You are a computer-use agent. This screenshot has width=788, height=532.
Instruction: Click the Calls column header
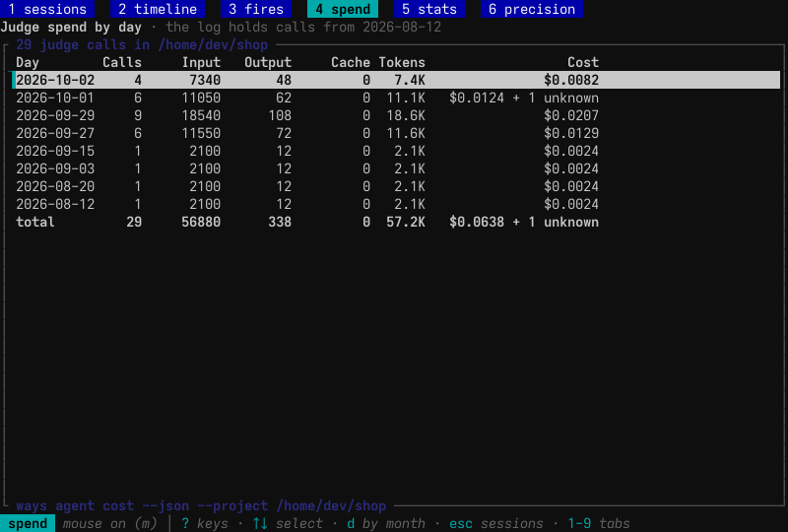122,62
